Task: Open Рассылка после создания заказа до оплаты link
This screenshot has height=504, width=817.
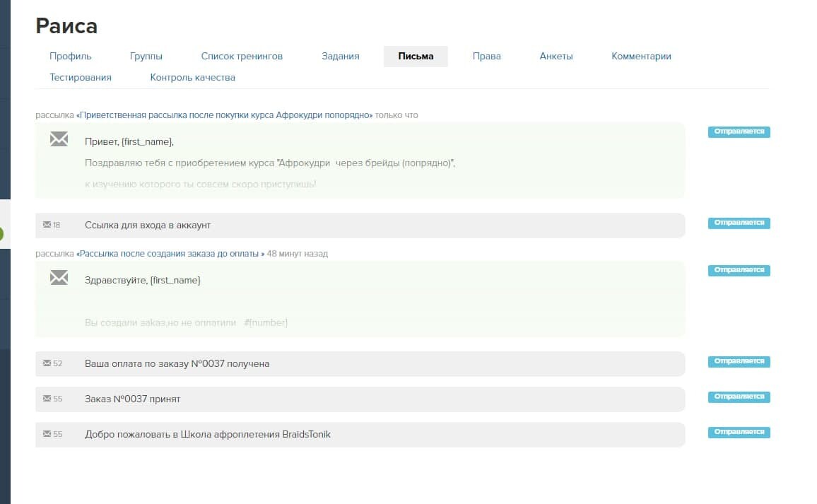Action: [x=170, y=254]
